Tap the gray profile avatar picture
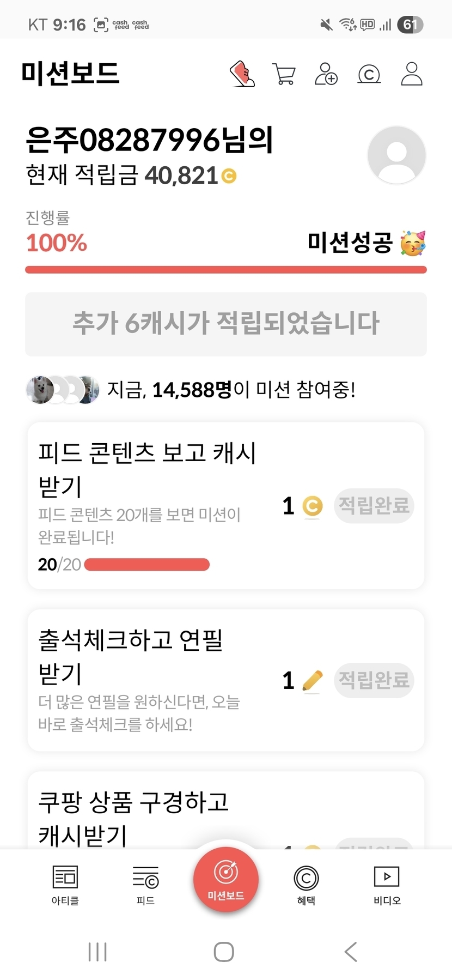This screenshot has height=980, width=452. coord(396,155)
